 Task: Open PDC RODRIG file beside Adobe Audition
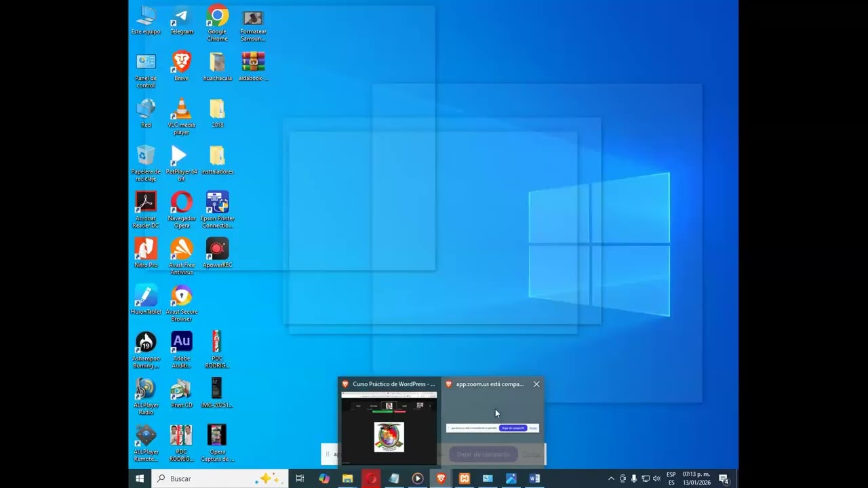(217, 350)
